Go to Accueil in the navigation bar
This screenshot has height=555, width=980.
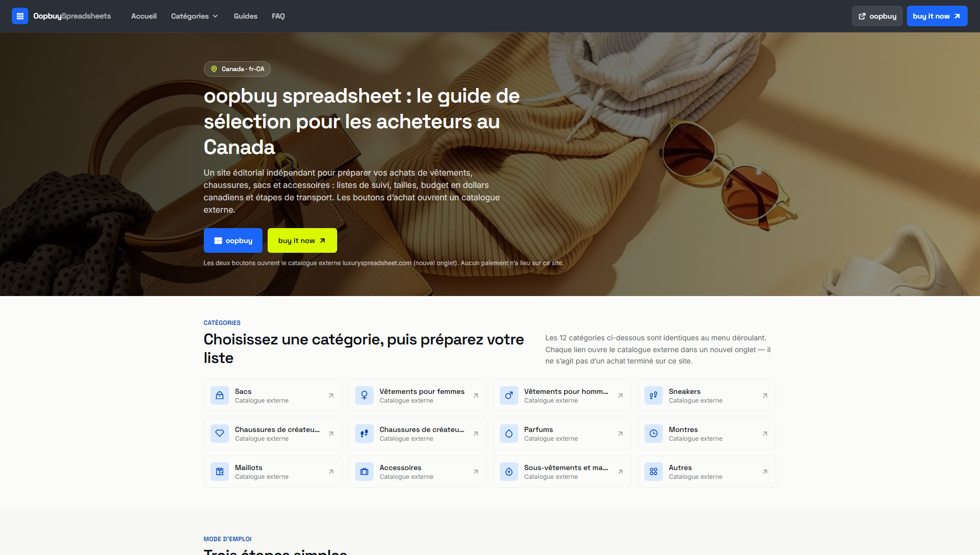point(144,16)
